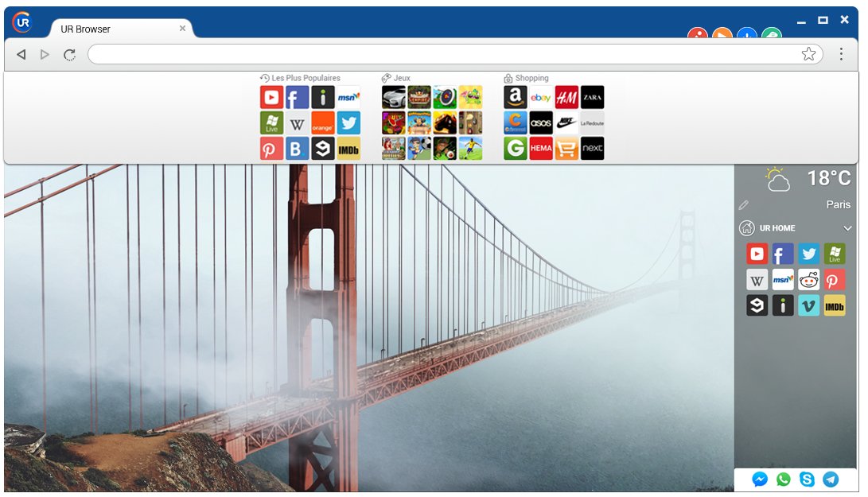The width and height of the screenshot is (868, 497).
Task: Open the three-dot browser menu
Action: pyautogui.click(x=841, y=54)
